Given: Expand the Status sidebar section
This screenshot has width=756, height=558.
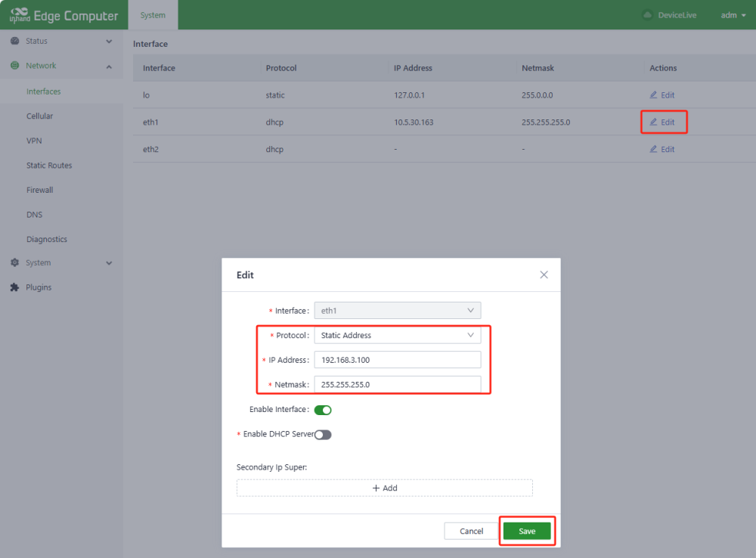Looking at the screenshot, I should 109,42.
